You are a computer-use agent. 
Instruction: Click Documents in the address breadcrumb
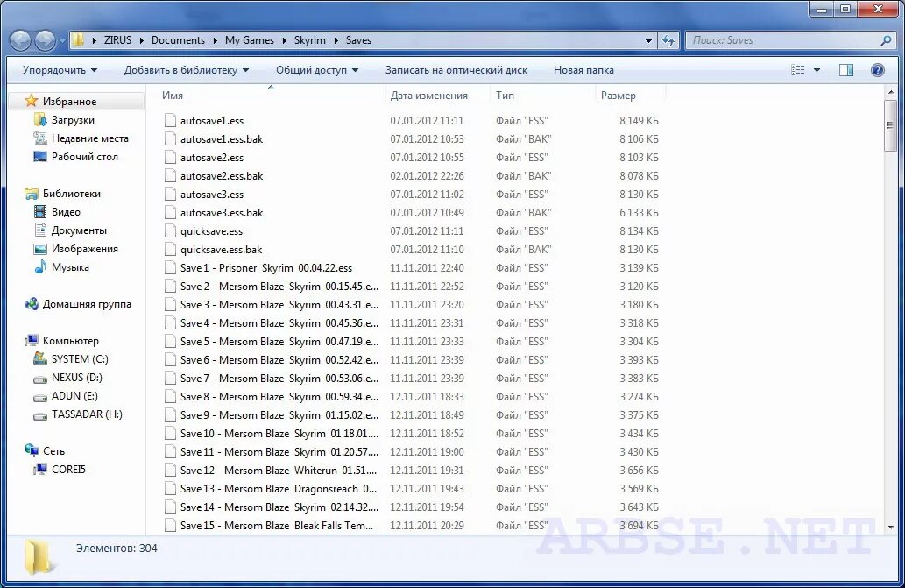pos(178,40)
